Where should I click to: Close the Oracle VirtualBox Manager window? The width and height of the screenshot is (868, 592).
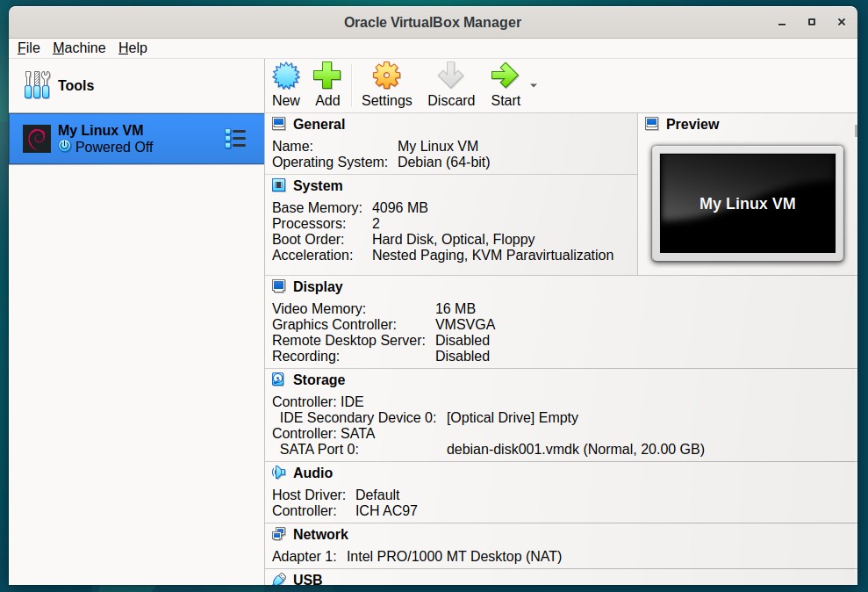tap(842, 22)
